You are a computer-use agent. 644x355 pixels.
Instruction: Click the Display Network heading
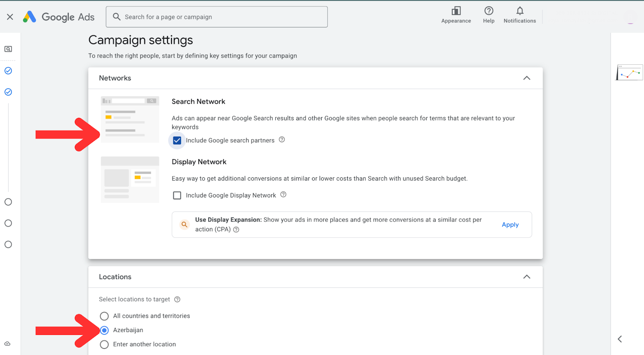[x=199, y=162]
